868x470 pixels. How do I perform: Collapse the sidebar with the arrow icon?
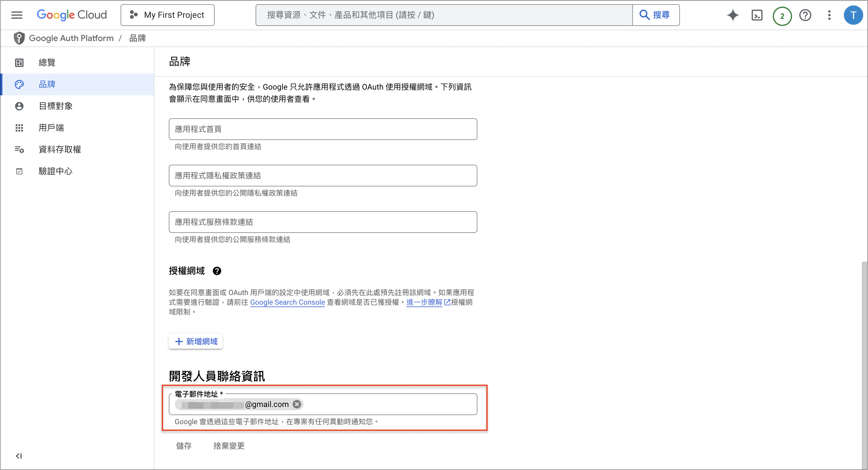coord(19,456)
